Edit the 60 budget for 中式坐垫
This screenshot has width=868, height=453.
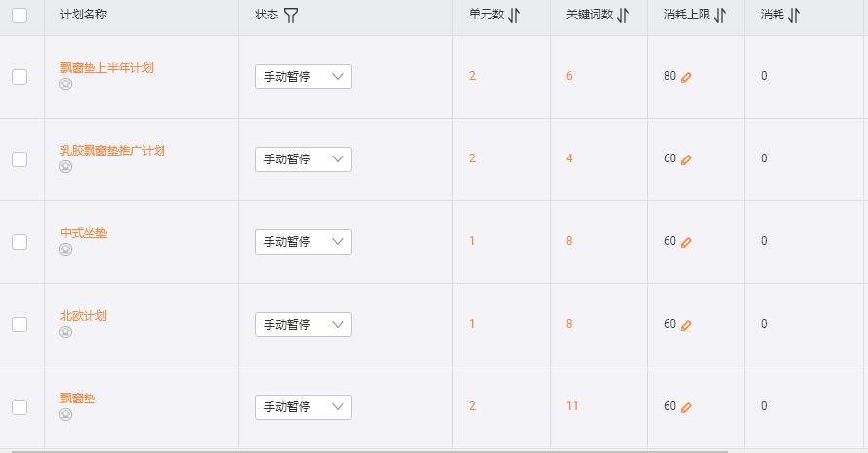tap(686, 242)
